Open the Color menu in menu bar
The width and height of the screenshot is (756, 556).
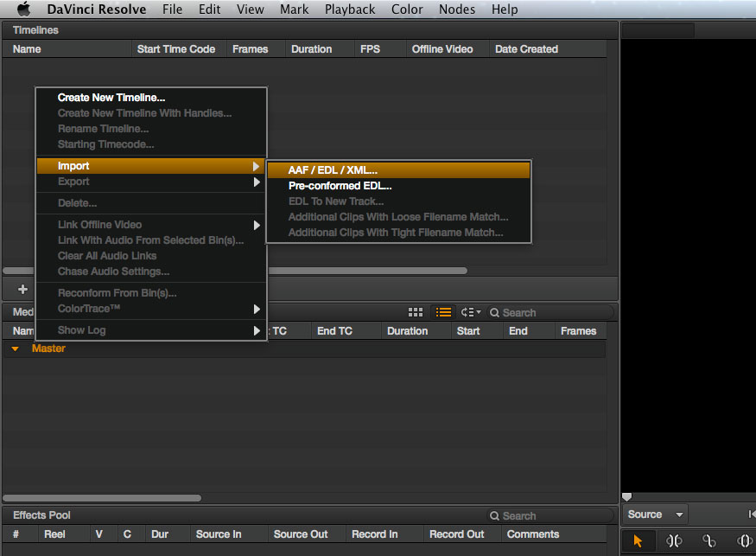[x=407, y=10]
